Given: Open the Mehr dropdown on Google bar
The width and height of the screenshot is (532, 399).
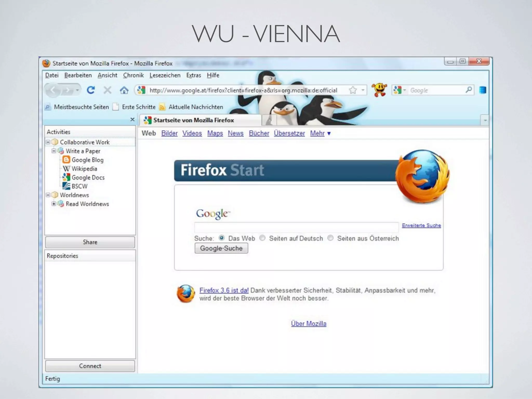Looking at the screenshot, I should (320, 133).
